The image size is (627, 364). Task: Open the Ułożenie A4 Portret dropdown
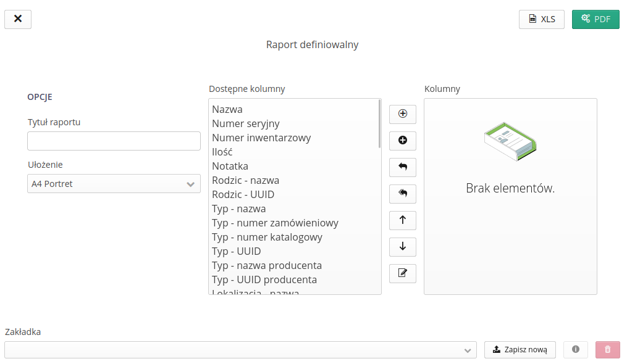[x=114, y=184]
